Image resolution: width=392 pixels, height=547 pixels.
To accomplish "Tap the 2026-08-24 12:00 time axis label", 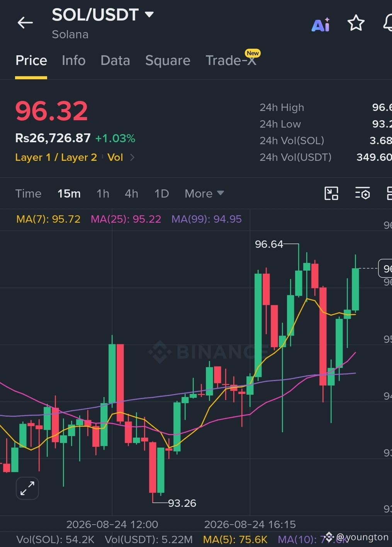I will [x=112, y=525].
